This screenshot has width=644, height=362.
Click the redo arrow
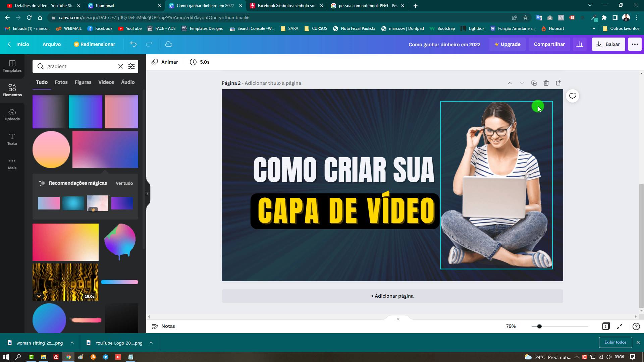pos(149,44)
